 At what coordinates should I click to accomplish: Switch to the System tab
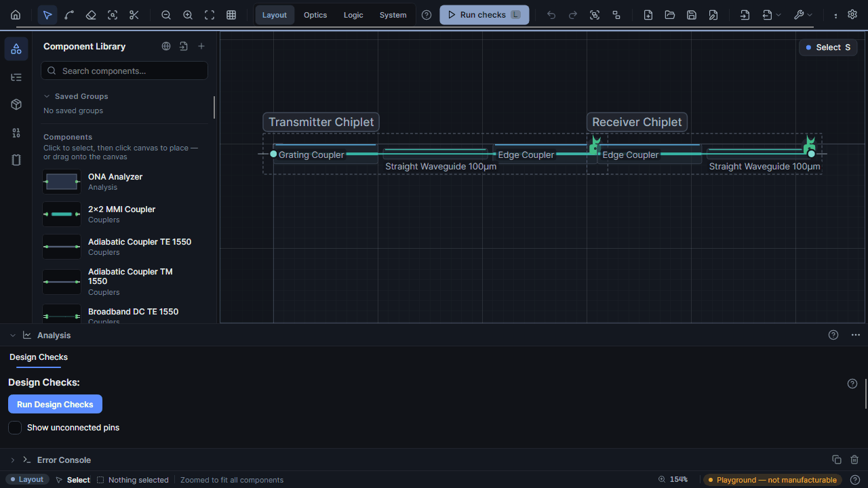point(393,15)
